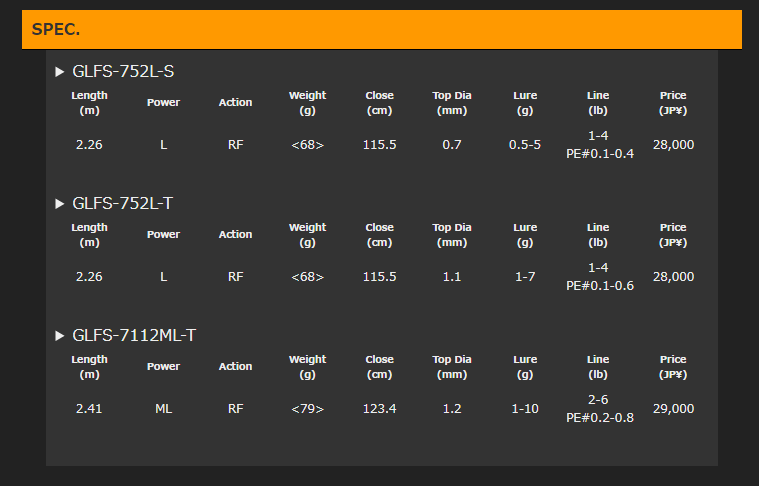
Task: Click the triangle marker beside GLFS-752L-T
Action: (60, 204)
